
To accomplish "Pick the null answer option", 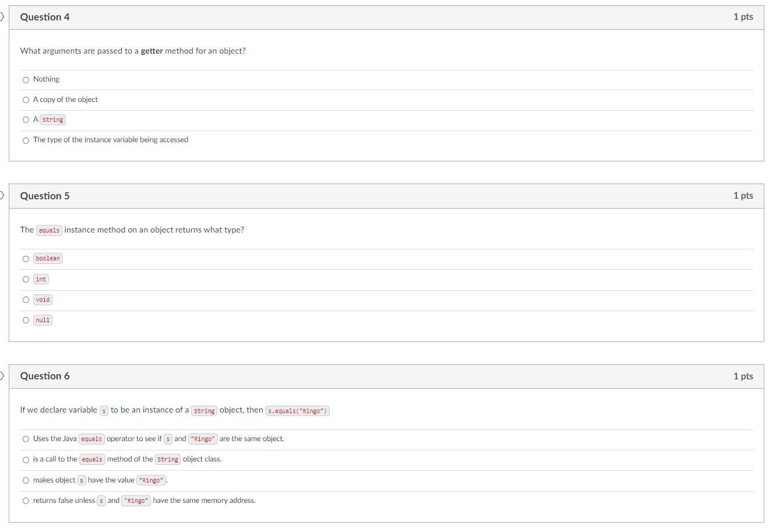I will [x=26, y=320].
